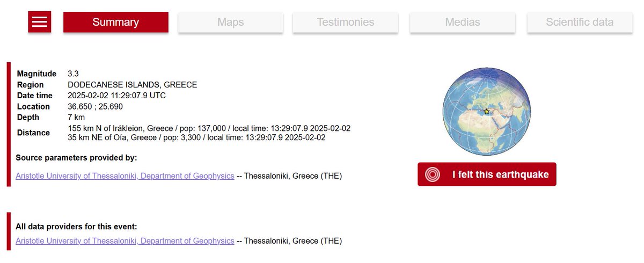Open the Scientific data tab

point(580,22)
